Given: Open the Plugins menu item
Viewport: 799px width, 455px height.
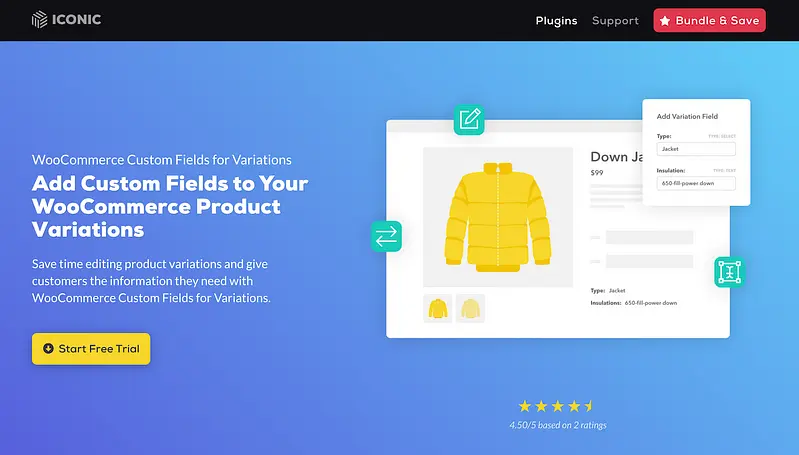Looking at the screenshot, I should pyautogui.click(x=556, y=21).
